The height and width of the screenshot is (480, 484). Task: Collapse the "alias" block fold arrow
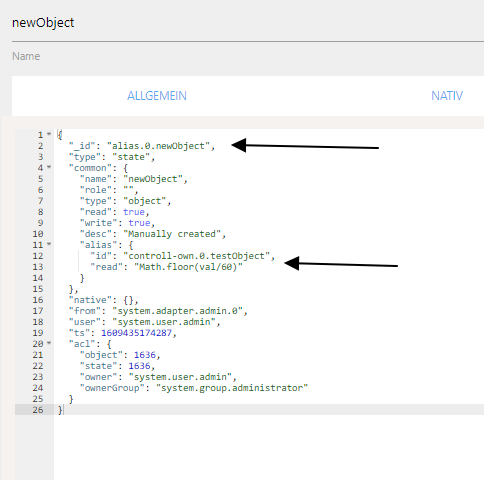(49, 244)
